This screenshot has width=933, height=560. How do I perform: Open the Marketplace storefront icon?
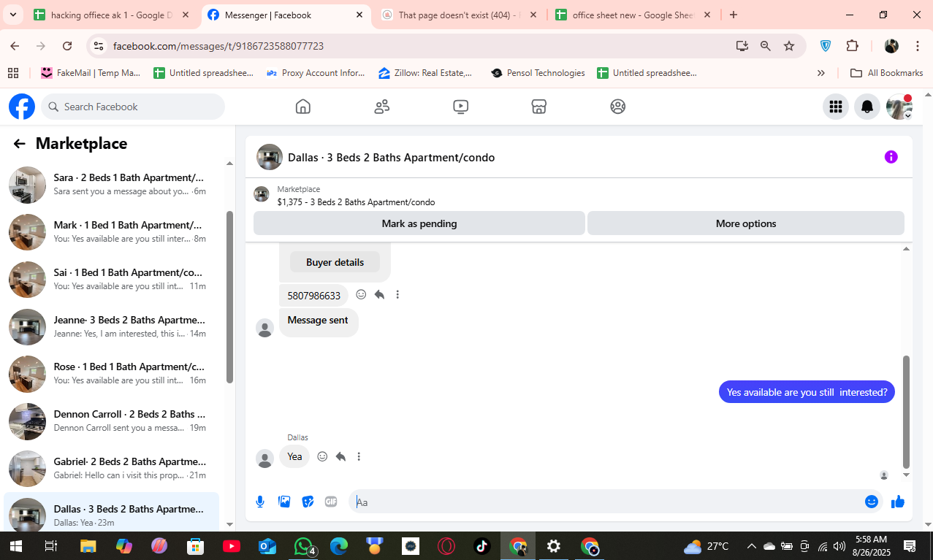click(539, 107)
